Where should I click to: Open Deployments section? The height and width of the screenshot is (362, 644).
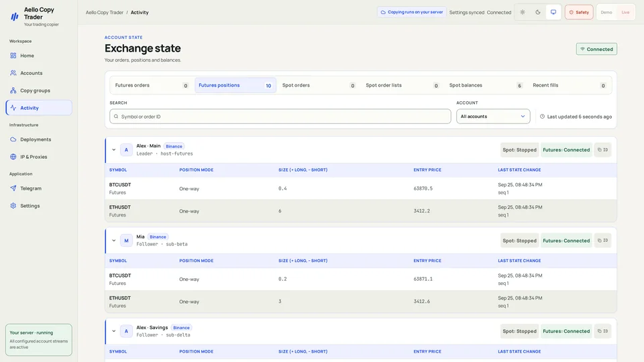pos(39,139)
